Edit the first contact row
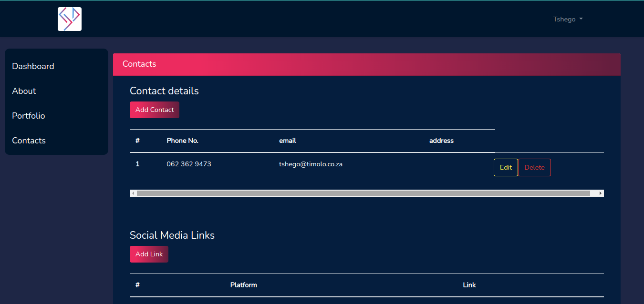This screenshot has width=644, height=304. (506, 167)
